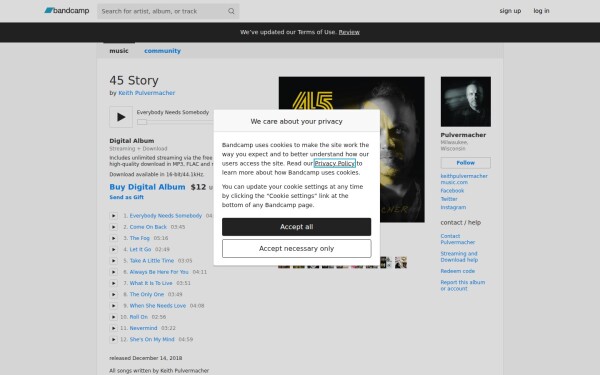Play track 3 The Fog icon

(113, 238)
